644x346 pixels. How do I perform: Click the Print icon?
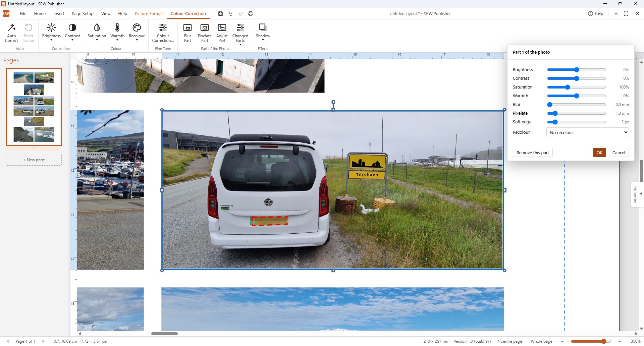pyautogui.click(x=251, y=14)
